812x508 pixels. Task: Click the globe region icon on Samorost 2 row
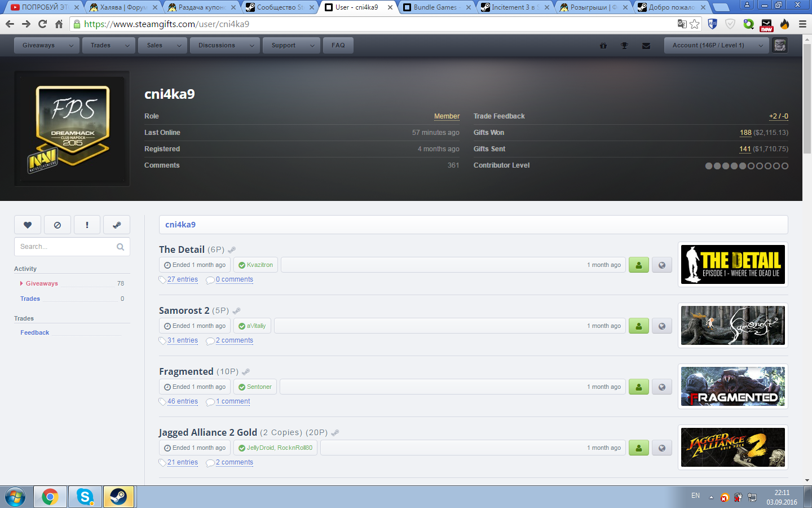pos(662,326)
